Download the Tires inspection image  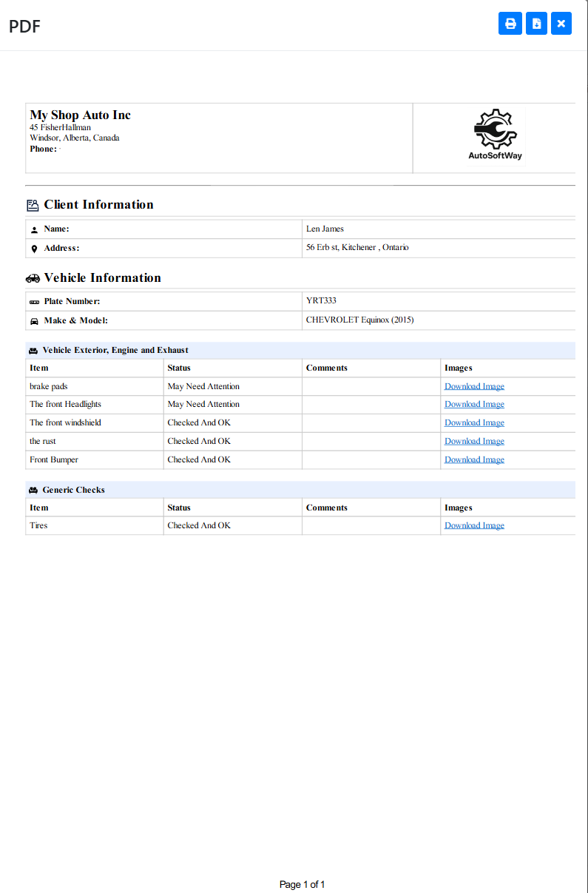pyautogui.click(x=474, y=526)
